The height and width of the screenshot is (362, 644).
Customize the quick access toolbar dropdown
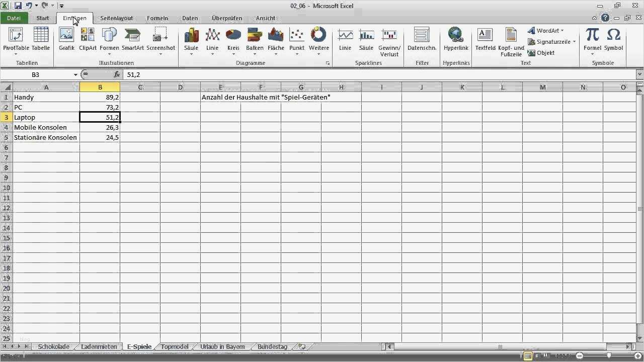[x=61, y=6]
